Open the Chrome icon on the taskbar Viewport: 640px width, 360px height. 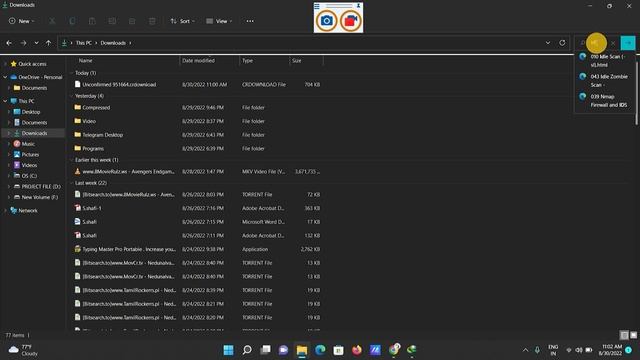pyautogui.click(x=394, y=349)
